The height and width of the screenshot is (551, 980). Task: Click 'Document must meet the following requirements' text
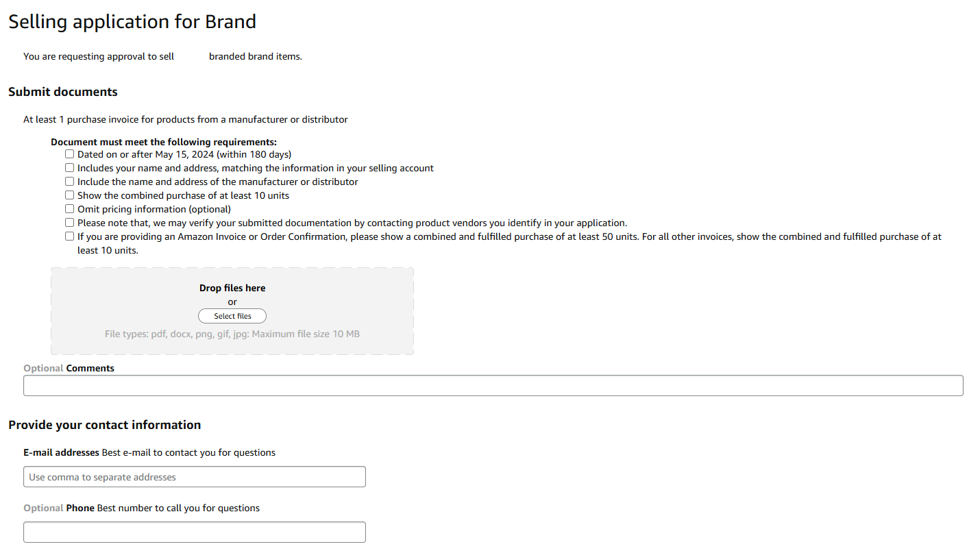[x=164, y=143]
